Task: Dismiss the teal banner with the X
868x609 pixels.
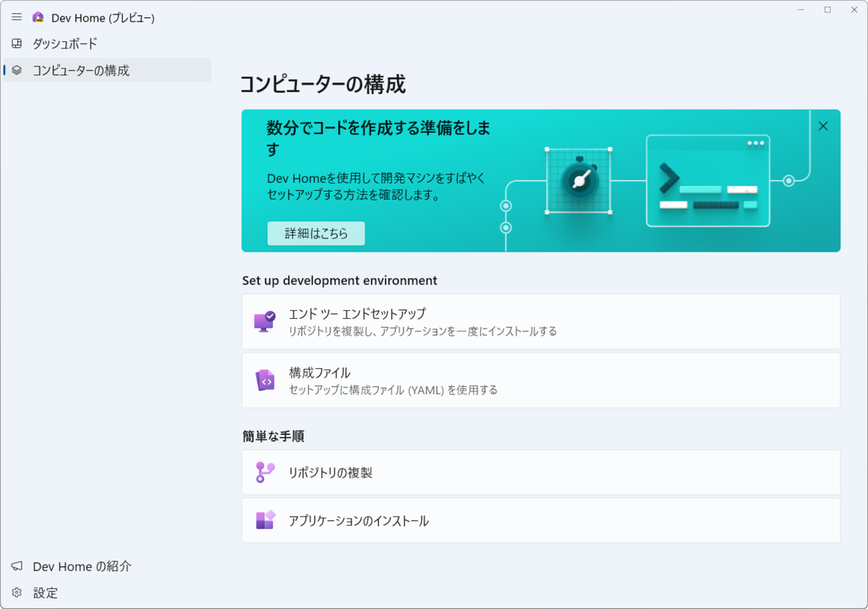Action: tap(822, 125)
